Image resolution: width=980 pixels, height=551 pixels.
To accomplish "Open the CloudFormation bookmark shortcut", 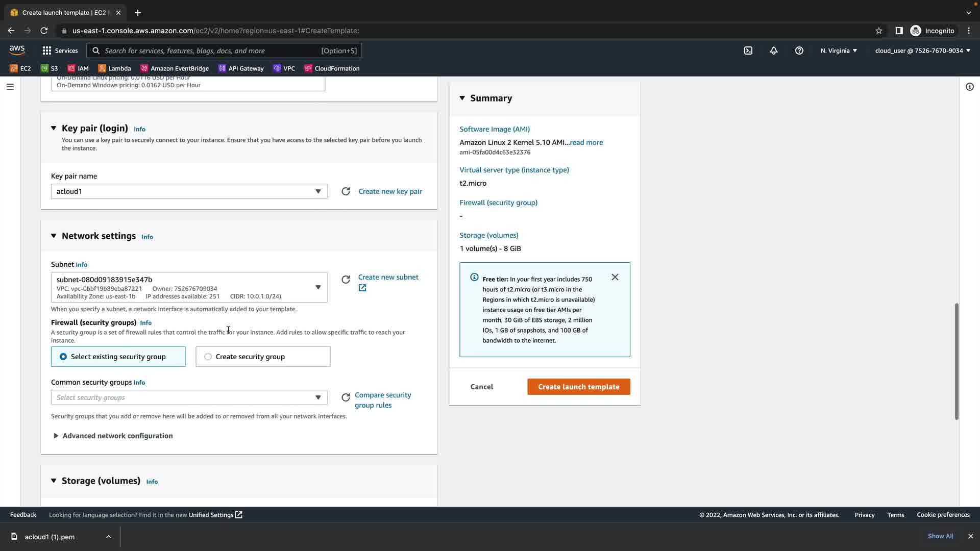I will tap(332, 68).
